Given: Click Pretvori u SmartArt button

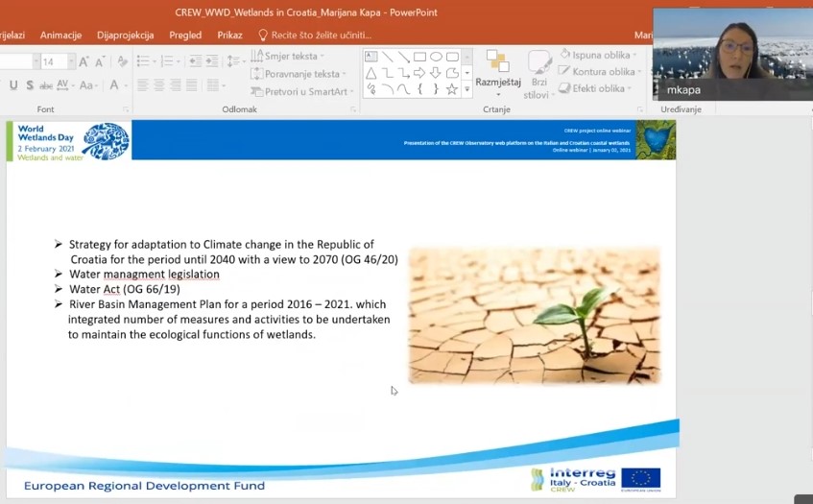Looking at the screenshot, I should coord(303,91).
